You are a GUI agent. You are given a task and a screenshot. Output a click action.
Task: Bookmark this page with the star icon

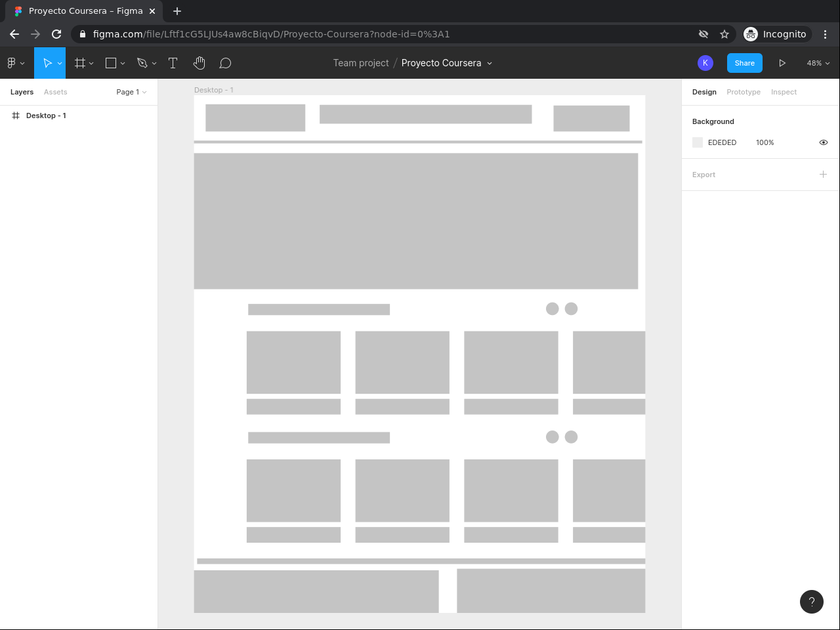coord(724,34)
